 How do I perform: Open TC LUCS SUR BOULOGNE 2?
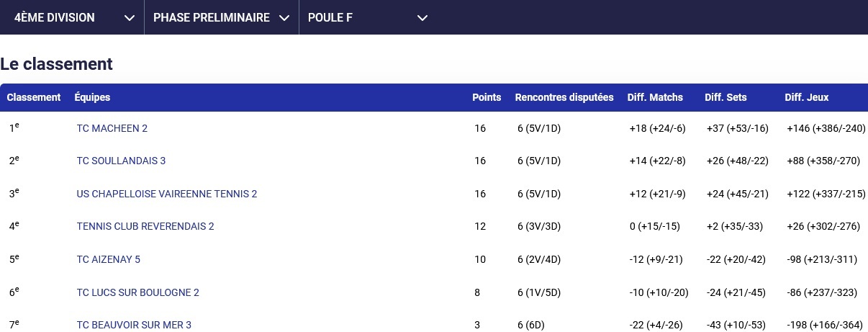pos(137,292)
